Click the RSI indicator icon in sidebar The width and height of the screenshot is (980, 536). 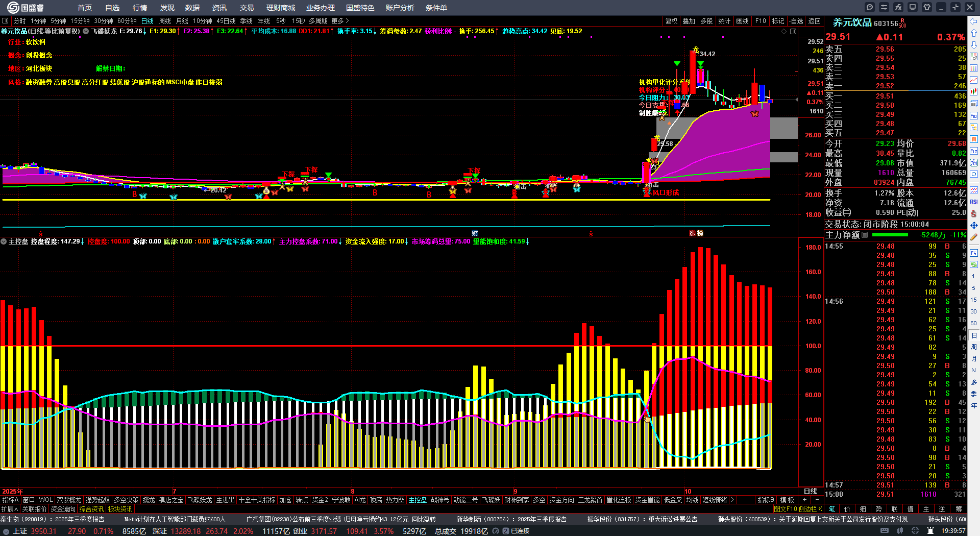coord(974,202)
